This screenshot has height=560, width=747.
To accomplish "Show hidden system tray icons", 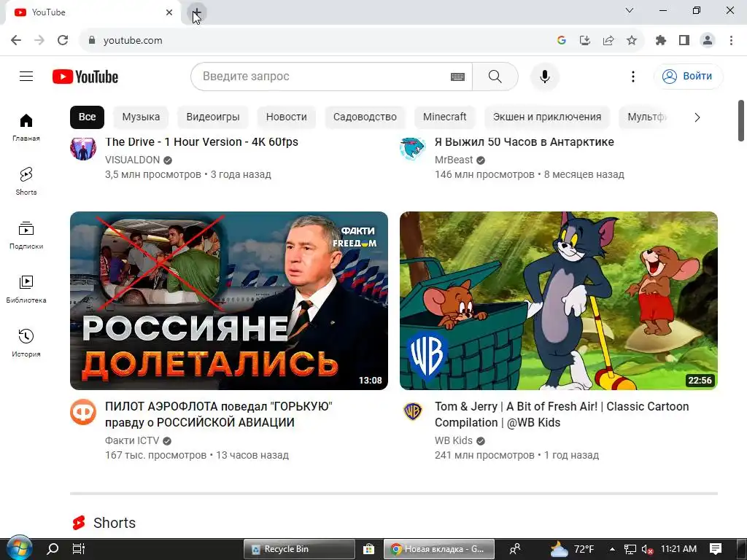I will point(612,549).
